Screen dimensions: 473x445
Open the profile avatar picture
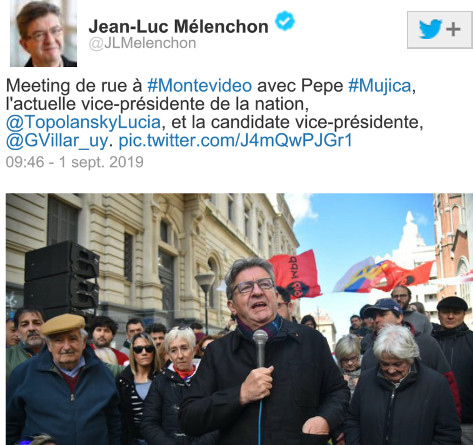click(x=43, y=33)
